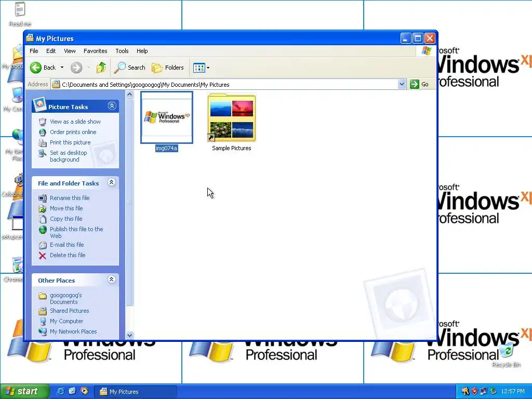The width and height of the screenshot is (532, 399).
Task: Open My Computer in Other Places
Action: click(x=66, y=321)
